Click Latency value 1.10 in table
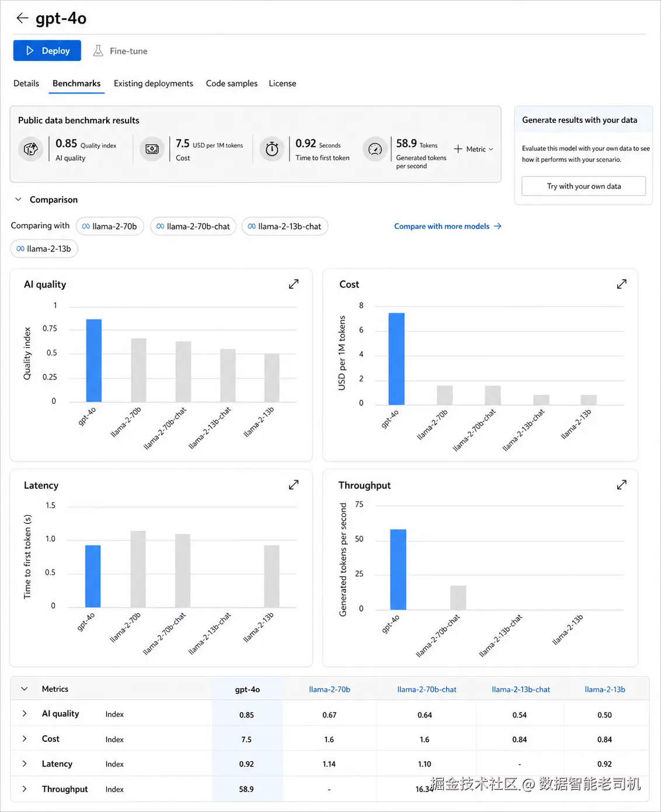Screen dimensions: 661x812 pos(425,764)
